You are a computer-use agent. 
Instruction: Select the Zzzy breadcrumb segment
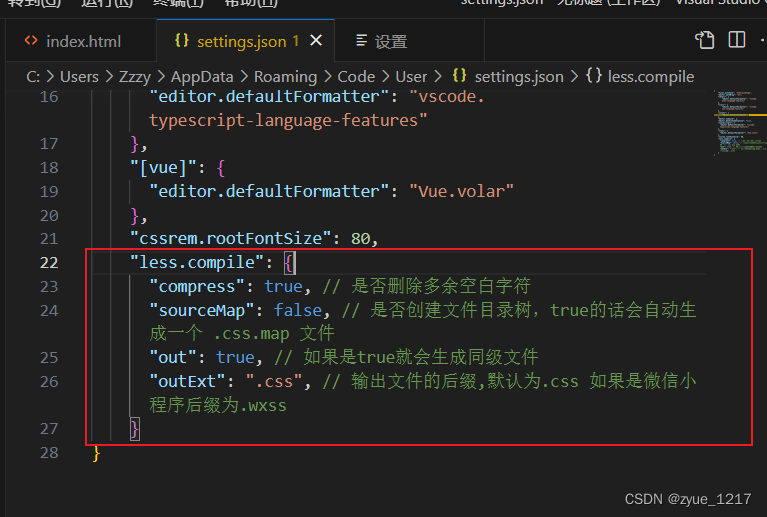tap(135, 77)
